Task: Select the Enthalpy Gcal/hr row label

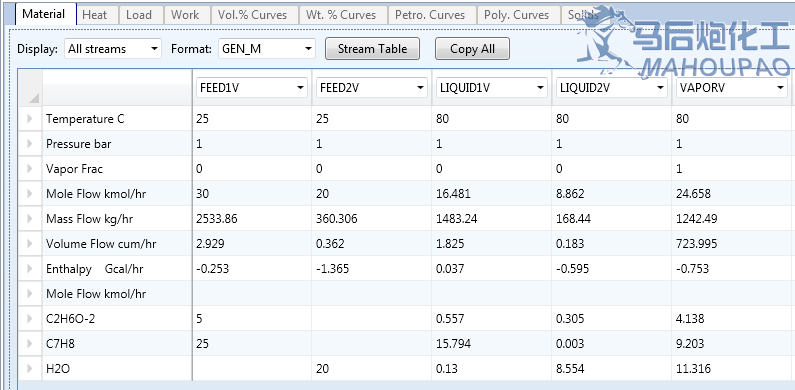Action: tap(94, 268)
